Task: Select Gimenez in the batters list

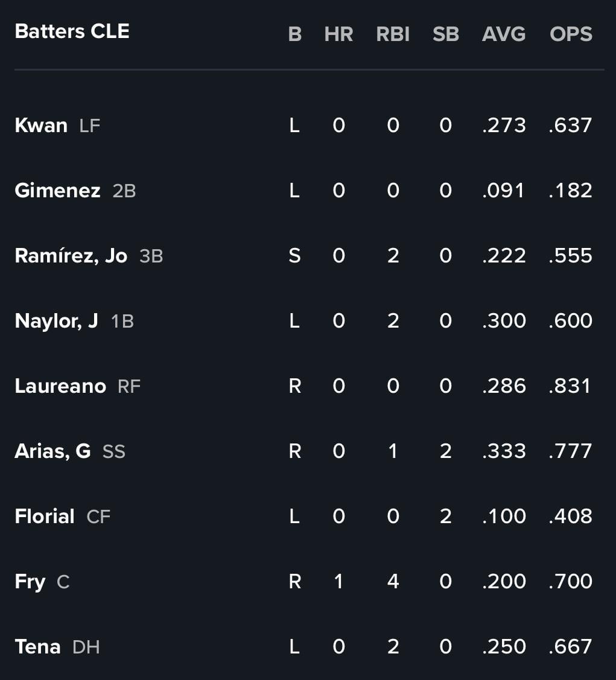Action: click(58, 191)
